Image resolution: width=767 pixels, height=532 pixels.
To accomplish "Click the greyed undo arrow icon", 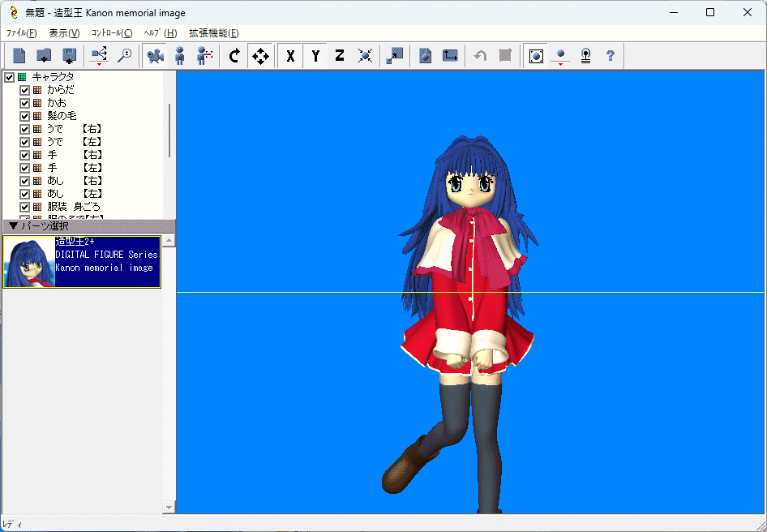I will (480, 56).
